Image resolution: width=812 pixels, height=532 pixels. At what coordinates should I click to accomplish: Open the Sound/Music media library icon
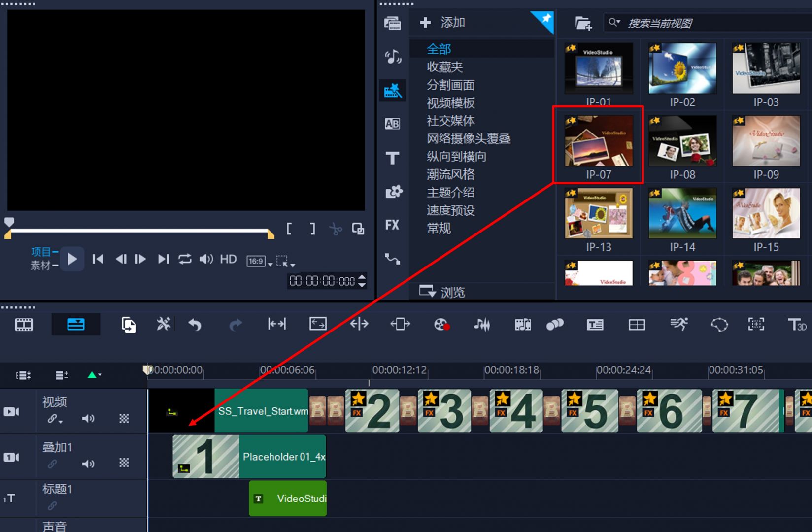392,57
